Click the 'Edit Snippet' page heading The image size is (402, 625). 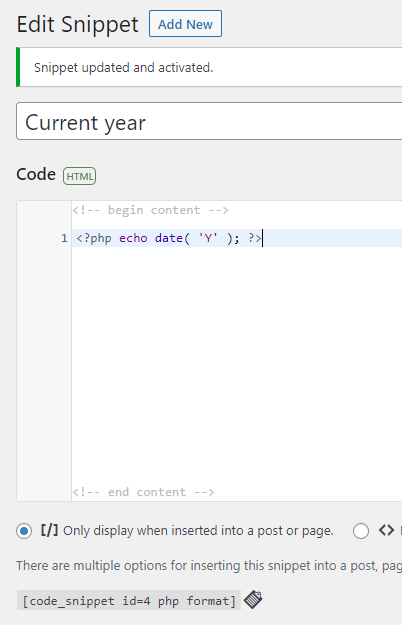point(77,24)
